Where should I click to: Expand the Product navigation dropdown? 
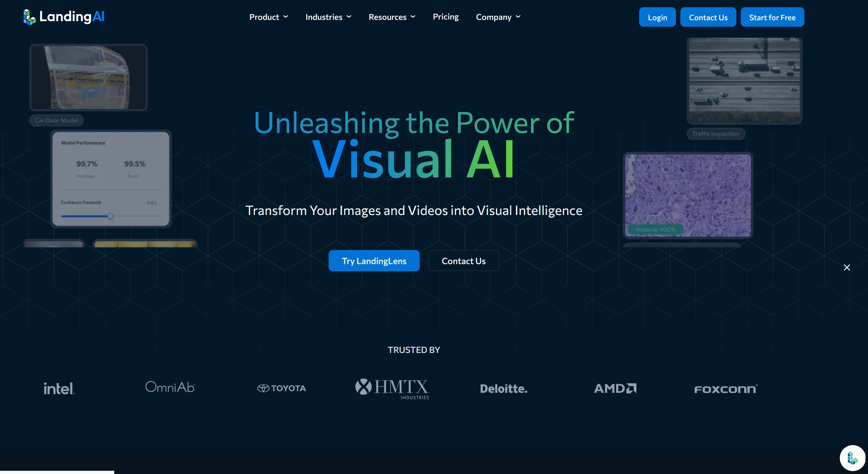[269, 16]
